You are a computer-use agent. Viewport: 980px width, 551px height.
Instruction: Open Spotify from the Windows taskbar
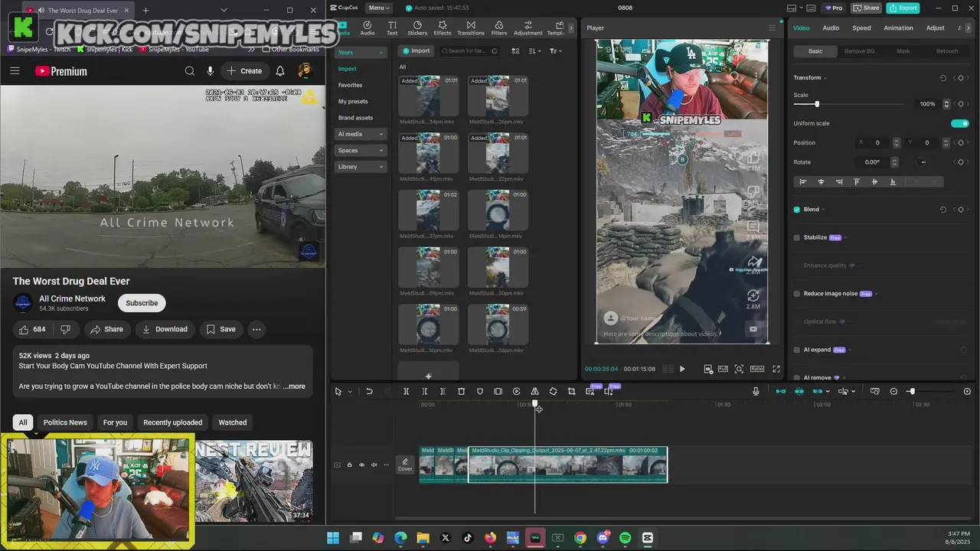click(x=625, y=538)
